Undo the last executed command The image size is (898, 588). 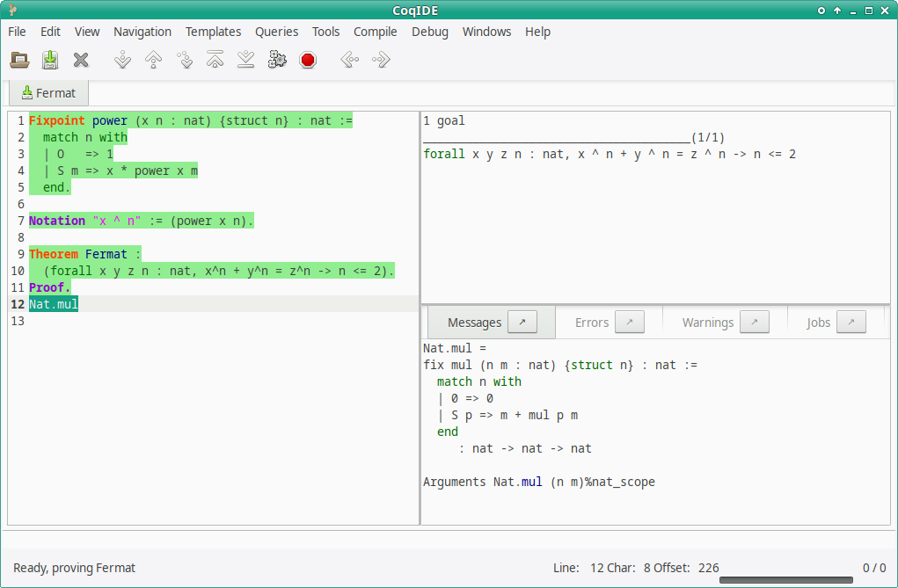pyautogui.click(x=153, y=60)
